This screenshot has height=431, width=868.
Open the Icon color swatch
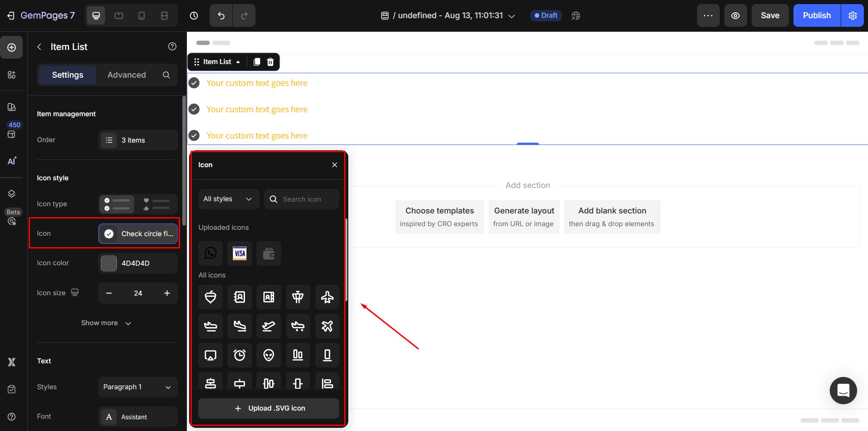click(x=109, y=263)
